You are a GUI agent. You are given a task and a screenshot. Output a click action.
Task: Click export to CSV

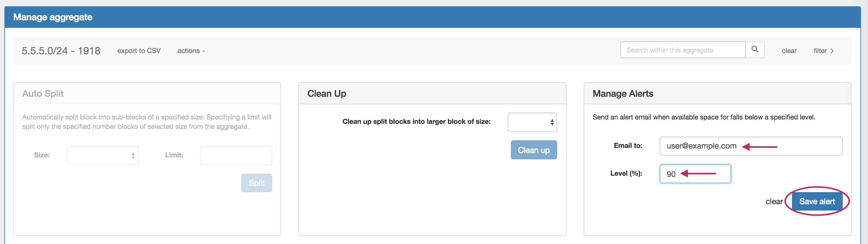[x=139, y=51]
